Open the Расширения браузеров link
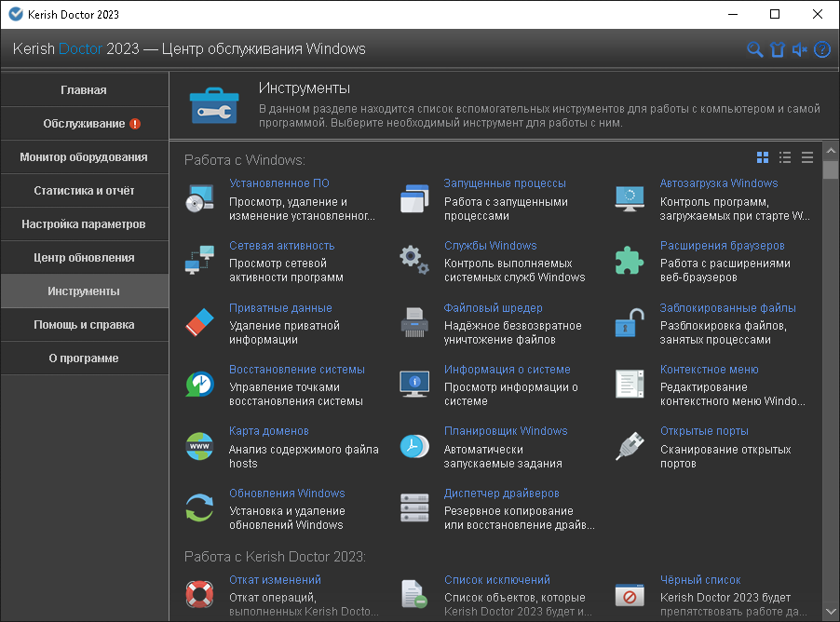 click(x=722, y=246)
